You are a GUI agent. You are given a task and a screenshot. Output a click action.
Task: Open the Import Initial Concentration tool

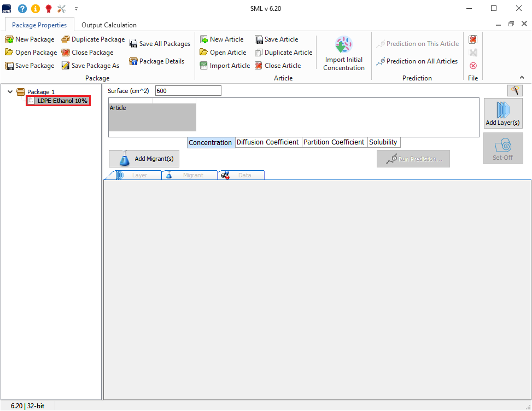[x=344, y=54]
